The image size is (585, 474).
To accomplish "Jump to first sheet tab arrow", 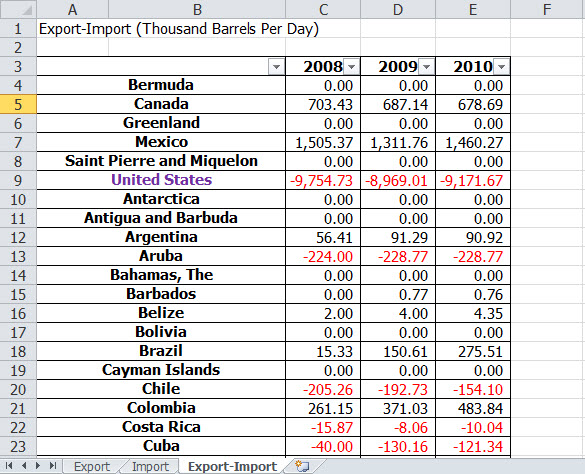I will pyautogui.click(x=9, y=465).
